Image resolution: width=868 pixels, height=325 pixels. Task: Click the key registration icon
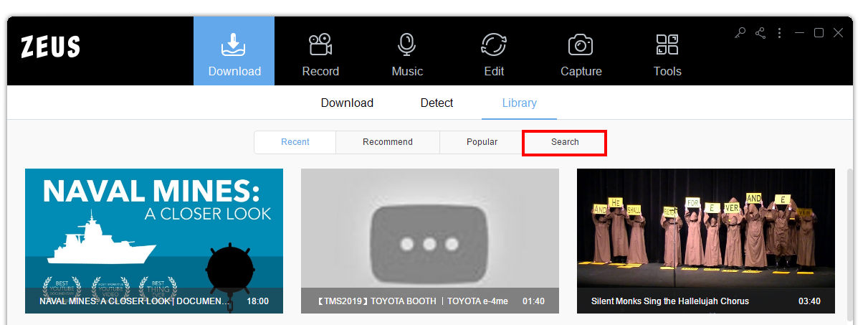tap(740, 32)
